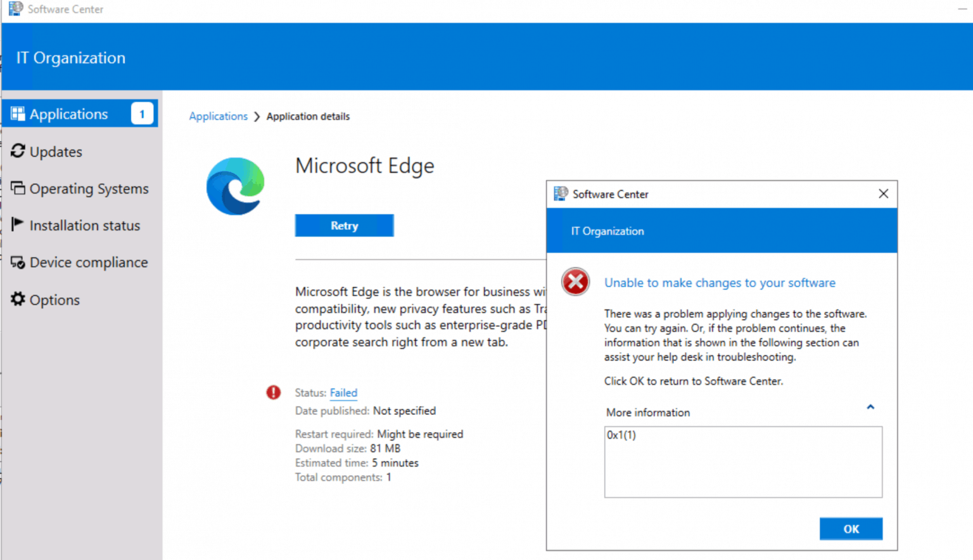Open the Failed status link
Image resolution: width=973 pixels, height=560 pixels.
(x=343, y=393)
